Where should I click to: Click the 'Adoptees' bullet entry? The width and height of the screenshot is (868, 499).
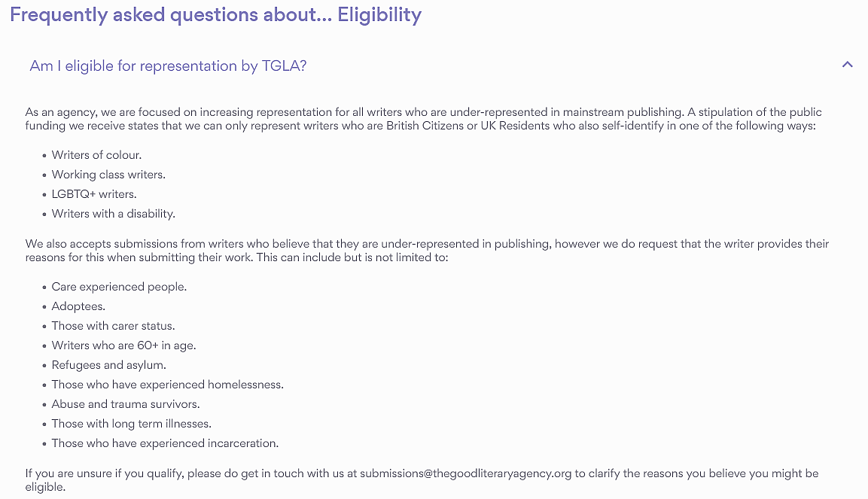click(78, 306)
